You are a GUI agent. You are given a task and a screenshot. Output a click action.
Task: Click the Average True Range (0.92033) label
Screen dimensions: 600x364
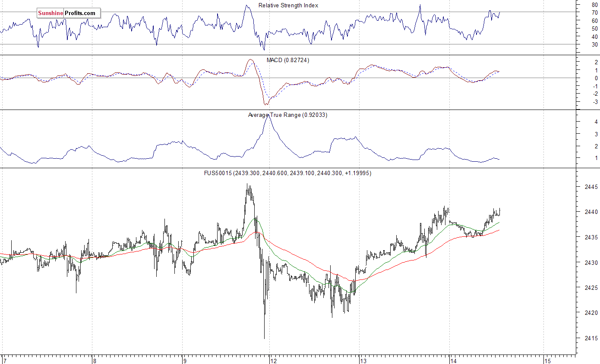pyautogui.click(x=287, y=115)
